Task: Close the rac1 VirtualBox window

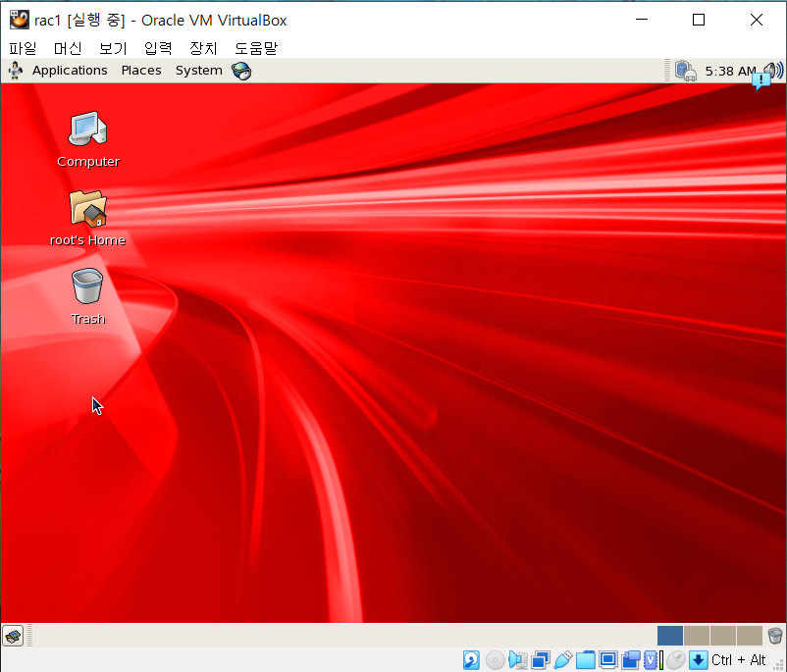Action: [x=757, y=20]
